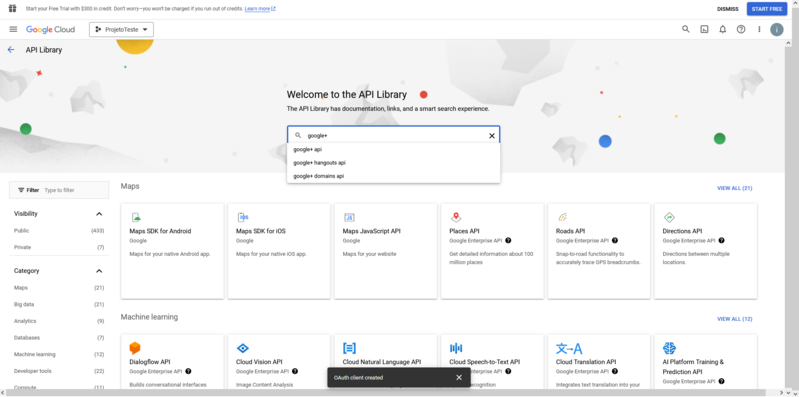Open the three-dot settings menu in the header
The image size is (799, 397).
click(x=759, y=30)
